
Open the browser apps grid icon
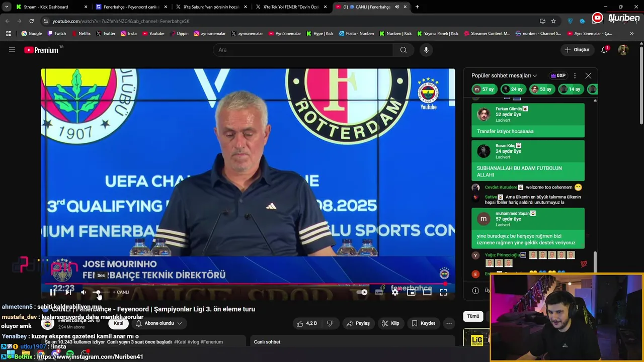(9, 34)
